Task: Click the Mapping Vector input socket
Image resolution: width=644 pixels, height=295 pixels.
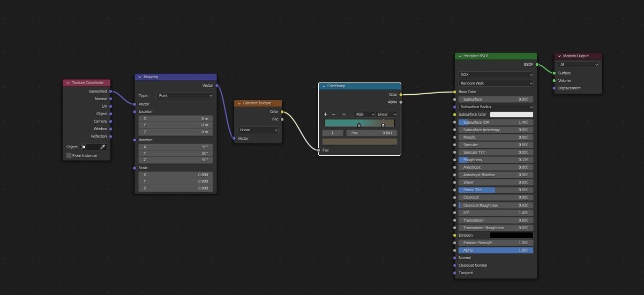Action: click(134, 104)
